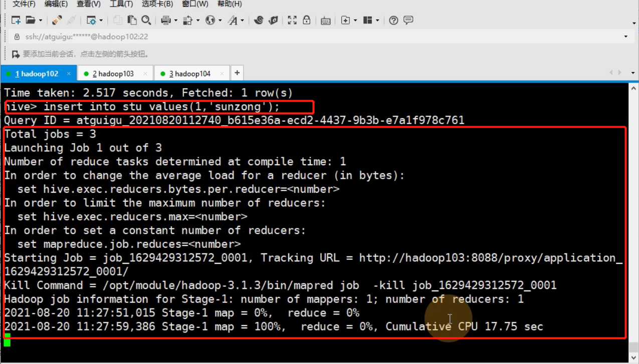
Task: Click the Lock Screen padlock icon
Action: pos(306,20)
